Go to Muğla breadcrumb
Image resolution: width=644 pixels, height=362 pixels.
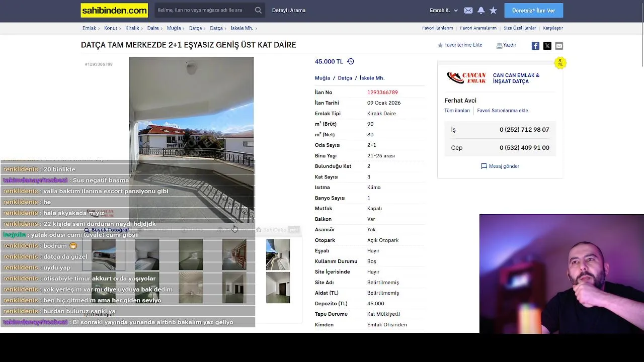tap(174, 28)
